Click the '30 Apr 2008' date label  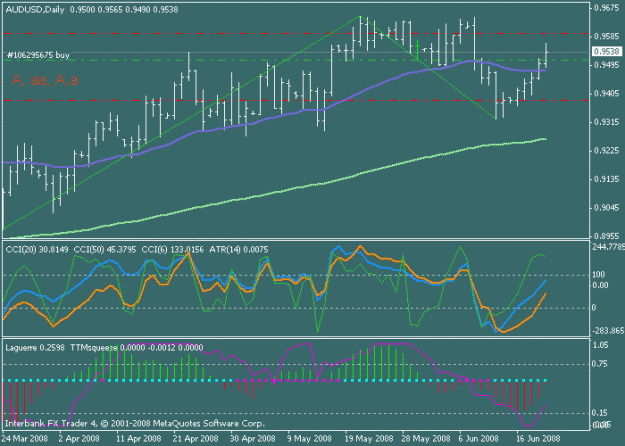point(253,439)
